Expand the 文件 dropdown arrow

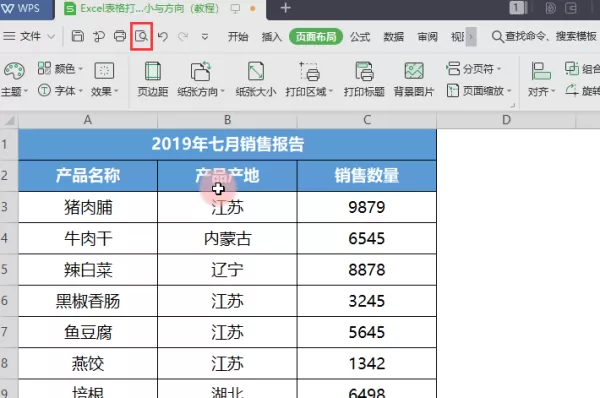(x=51, y=37)
